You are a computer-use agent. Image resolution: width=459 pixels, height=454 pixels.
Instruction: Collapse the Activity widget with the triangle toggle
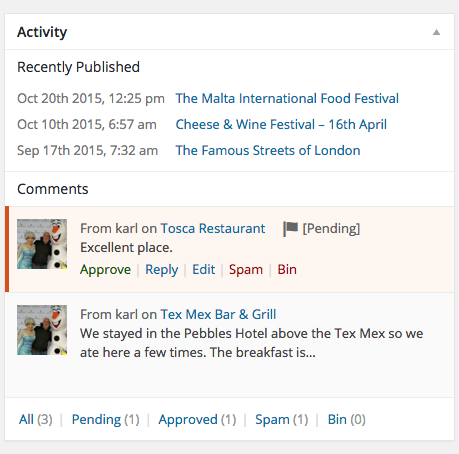pyautogui.click(x=436, y=32)
